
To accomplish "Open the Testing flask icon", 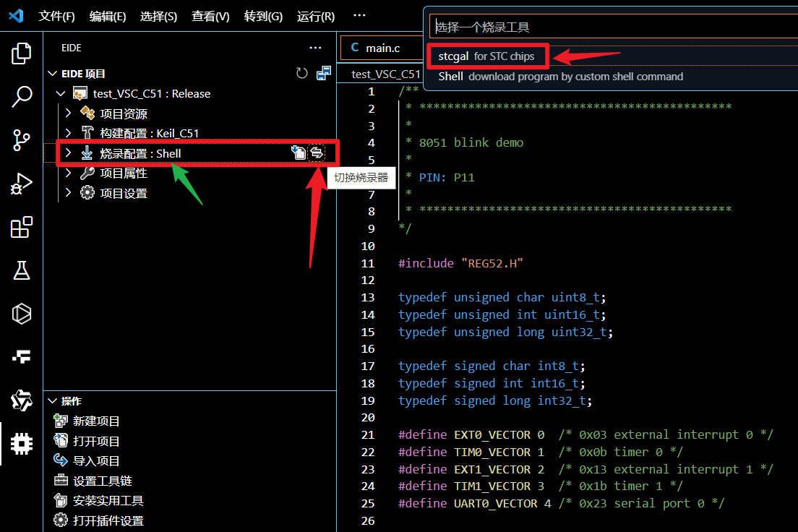I will 22,270.
